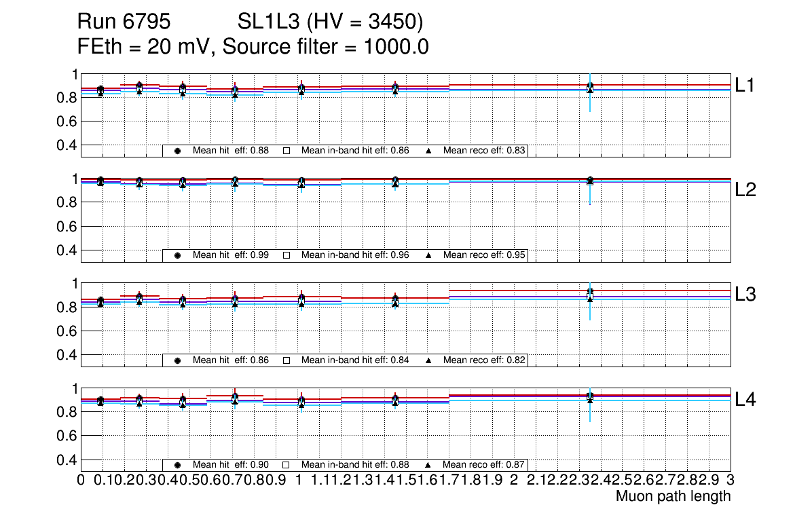Click the triangle legend marker in L4 panel
This screenshot has height=524, width=812.
[428, 465]
